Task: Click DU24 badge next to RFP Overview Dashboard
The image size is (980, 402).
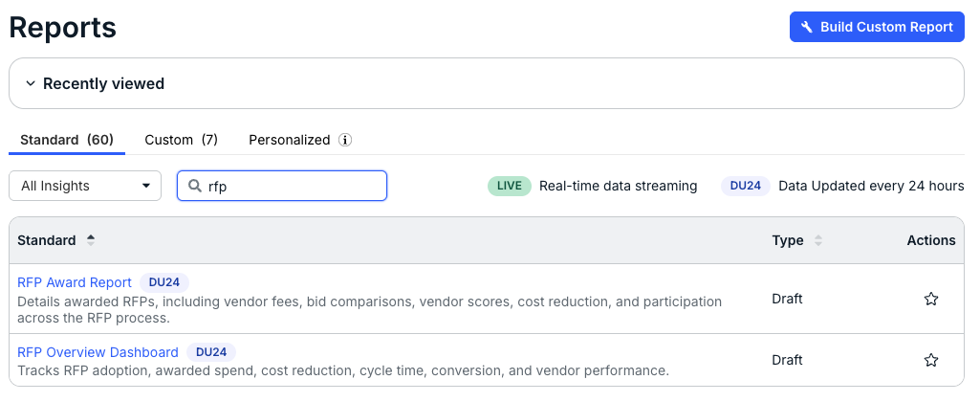Action: point(211,352)
